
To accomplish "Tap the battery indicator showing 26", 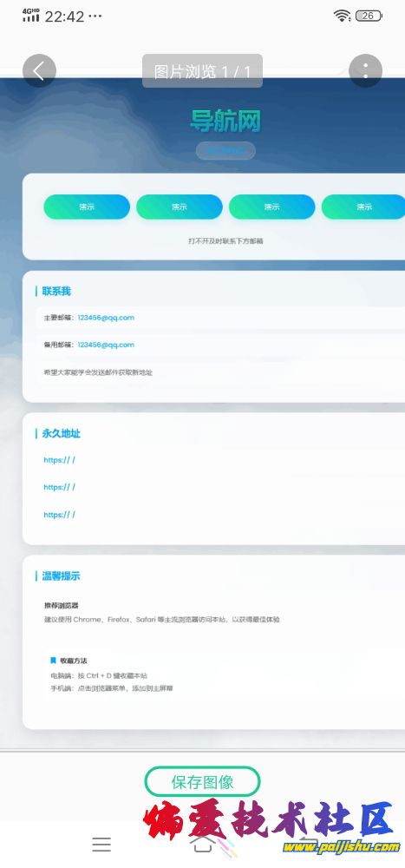I will [369, 16].
